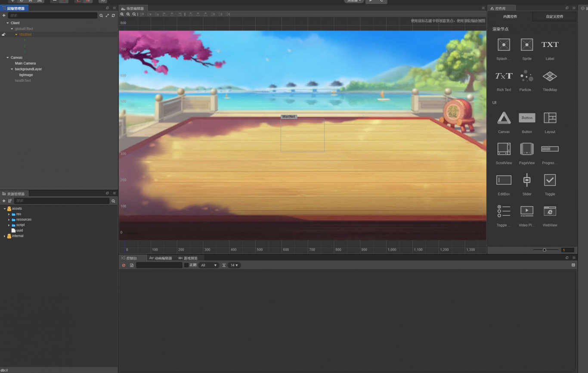Choose the ScrollView widget
The width and height of the screenshot is (588, 373).
tap(504, 149)
